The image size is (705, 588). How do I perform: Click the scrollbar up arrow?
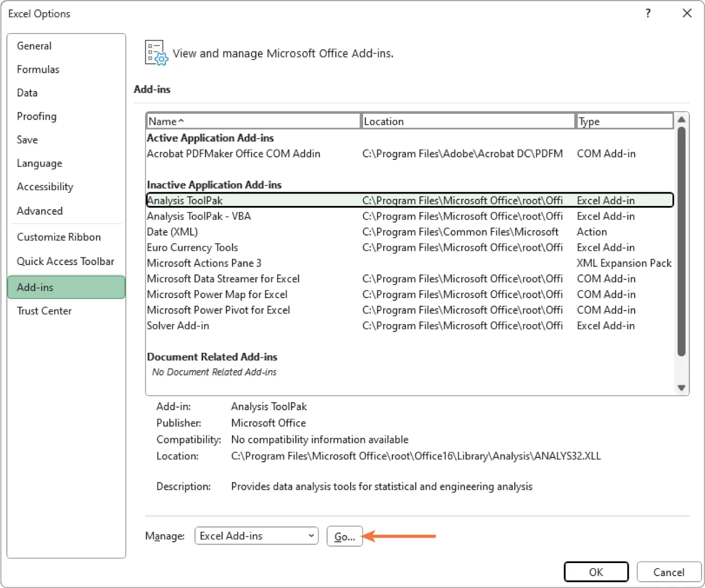[x=681, y=120]
